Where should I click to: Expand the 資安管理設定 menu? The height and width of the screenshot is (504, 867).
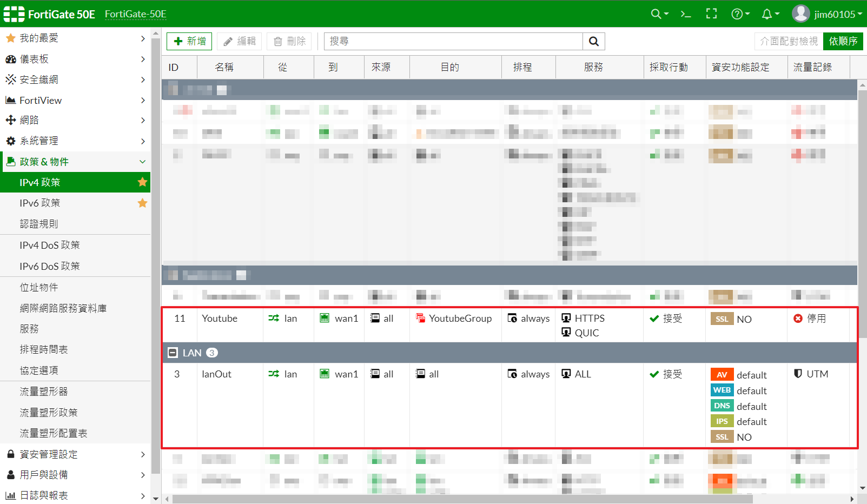(75, 454)
